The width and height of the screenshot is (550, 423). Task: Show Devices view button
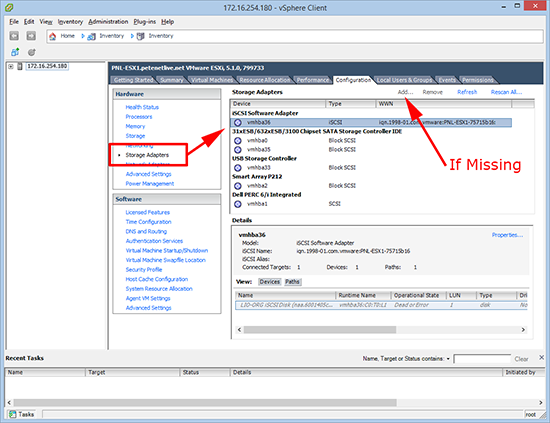click(269, 282)
